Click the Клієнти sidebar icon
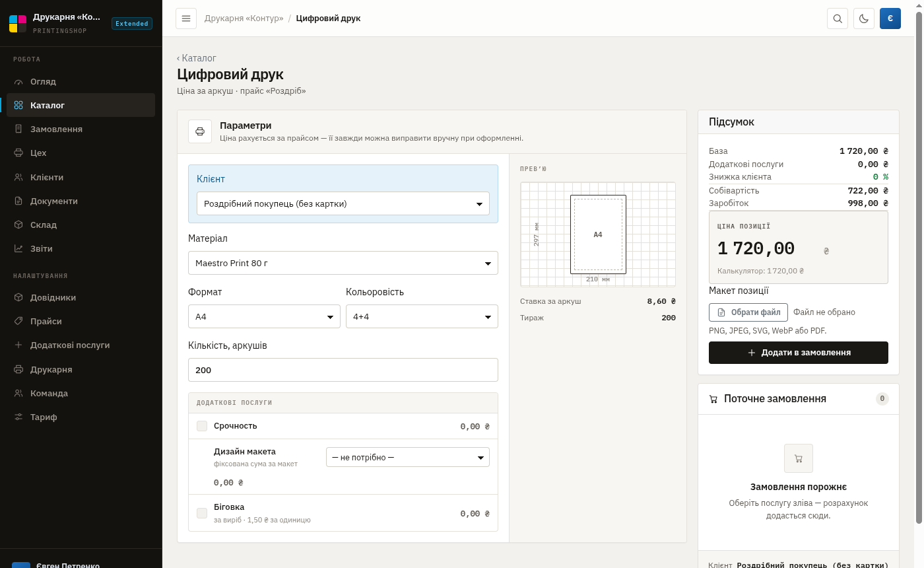924x568 pixels. coord(18,177)
